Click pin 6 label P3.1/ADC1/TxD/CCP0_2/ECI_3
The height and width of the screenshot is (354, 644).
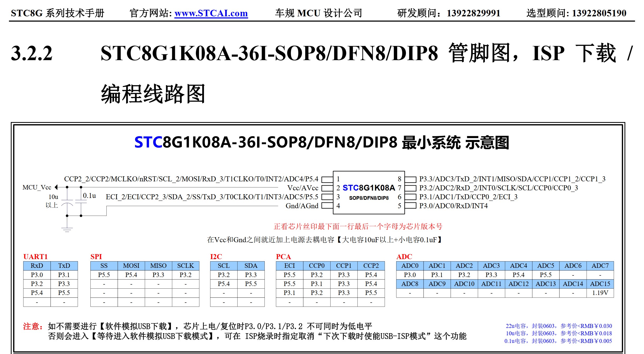point(468,197)
